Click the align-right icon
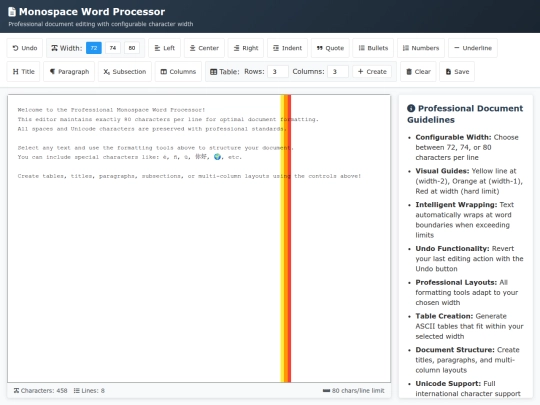 [236, 48]
